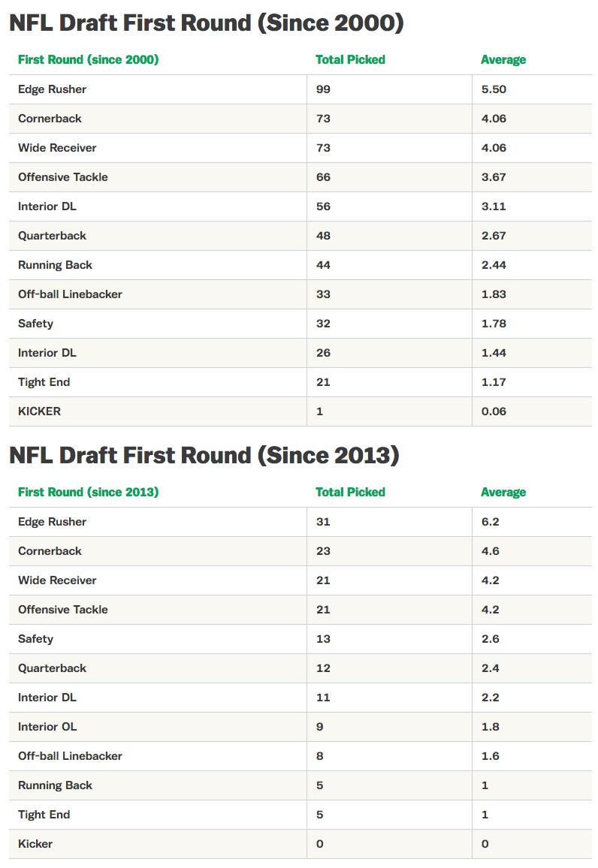Click the 5.50 average cell

pyautogui.click(x=494, y=89)
